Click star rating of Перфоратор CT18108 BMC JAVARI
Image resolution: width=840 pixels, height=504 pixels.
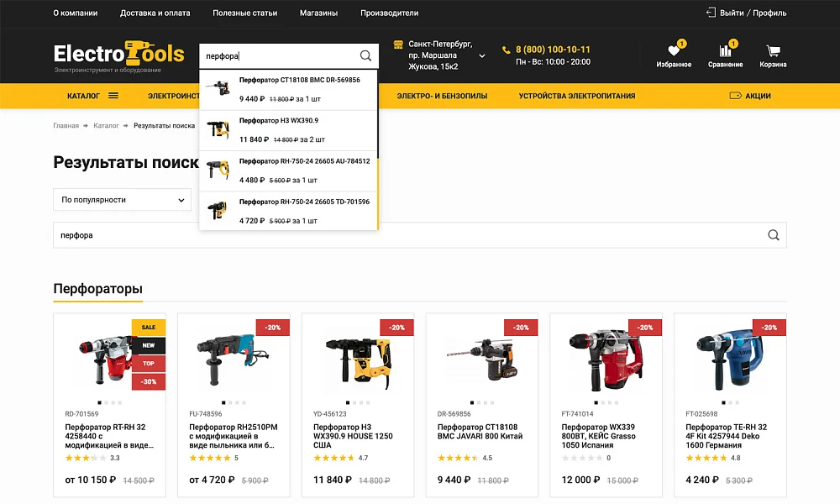click(x=458, y=458)
